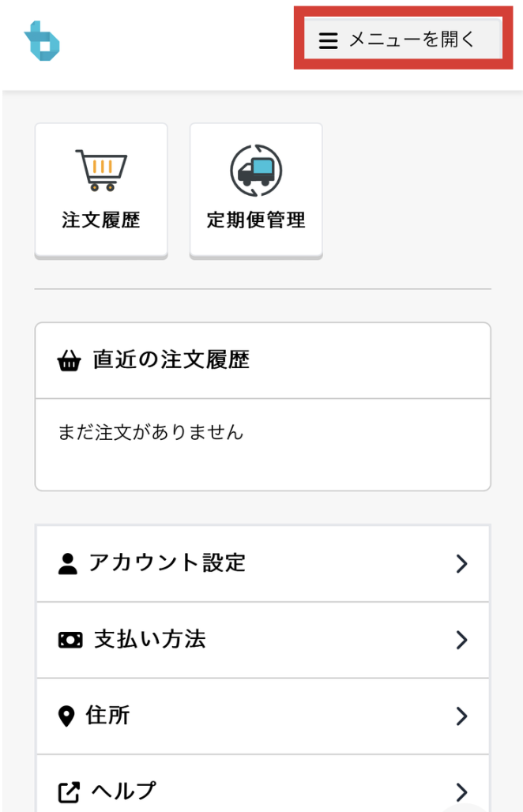Click the 直近の注文履歴 heading
This screenshot has width=523, height=812.
(171, 360)
